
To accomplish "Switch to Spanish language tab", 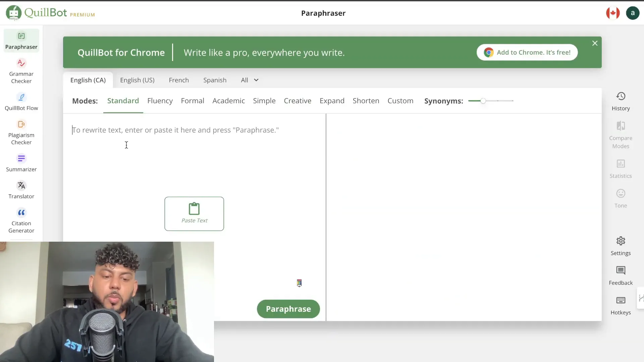I will pos(215,79).
